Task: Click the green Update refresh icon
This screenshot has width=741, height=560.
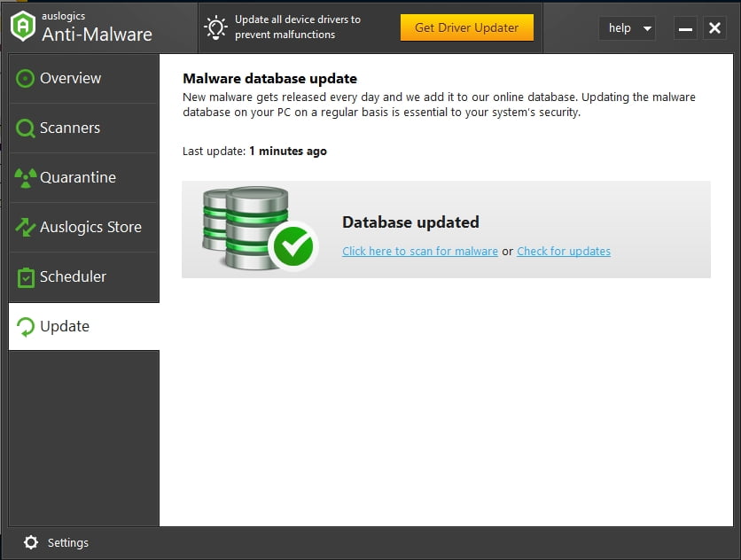Action: coord(26,326)
